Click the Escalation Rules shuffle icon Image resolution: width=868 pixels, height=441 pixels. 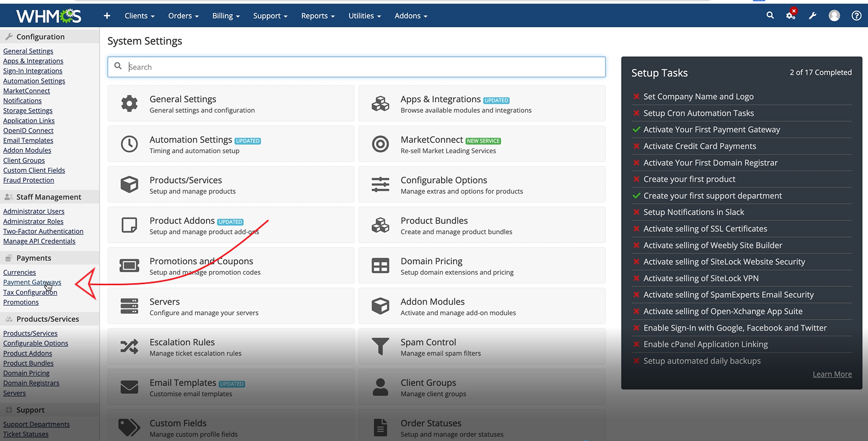129,346
